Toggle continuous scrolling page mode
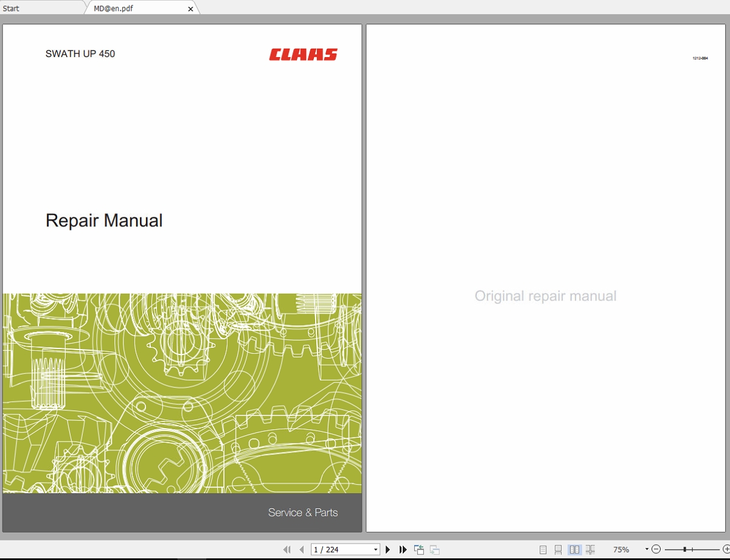Image resolution: width=730 pixels, height=560 pixels. point(558,549)
